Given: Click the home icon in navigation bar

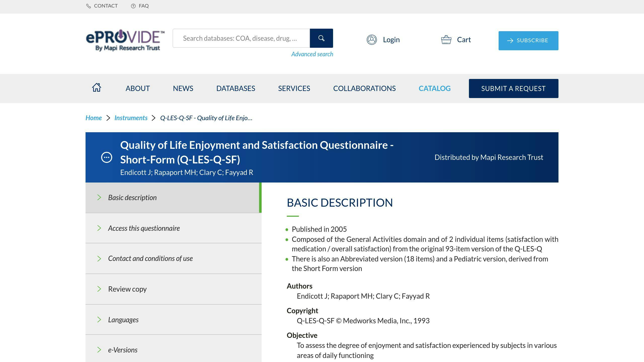Looking at the screenshot, I should coord(96,87).
